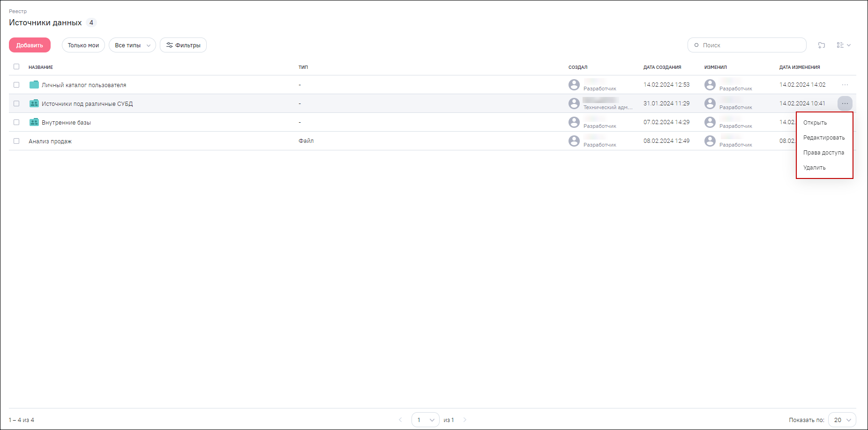Screen dimensions: 868x430
Task: Click the search magnifier icon
Action: pos(696,45)
